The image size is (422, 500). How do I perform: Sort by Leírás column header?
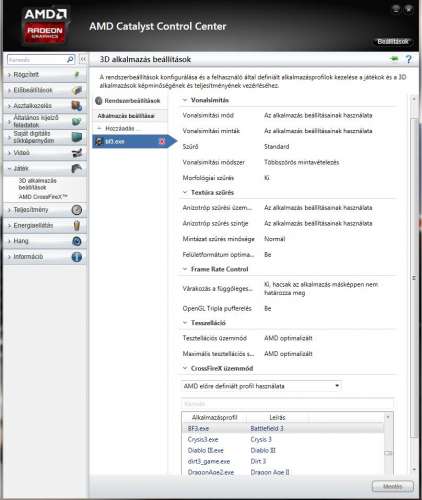(277, 417)
